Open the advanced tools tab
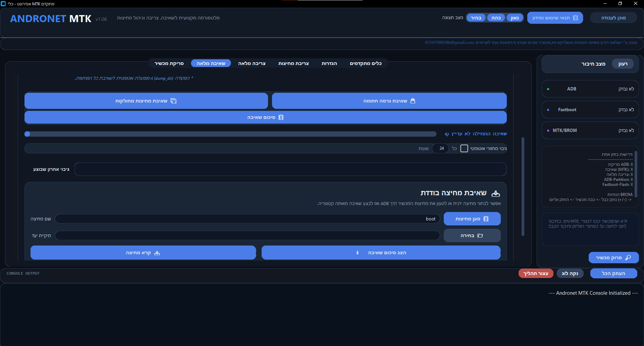 click(366, 63)
